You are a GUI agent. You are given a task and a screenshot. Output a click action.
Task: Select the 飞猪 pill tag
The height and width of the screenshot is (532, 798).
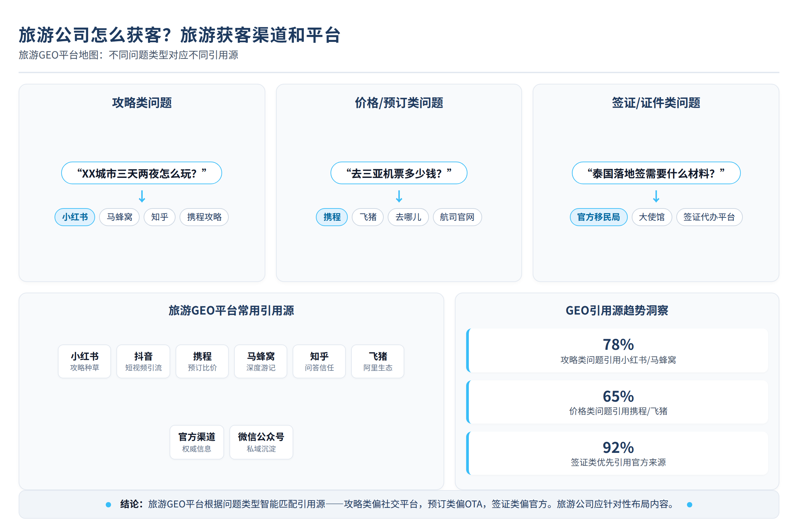[368, 217]
